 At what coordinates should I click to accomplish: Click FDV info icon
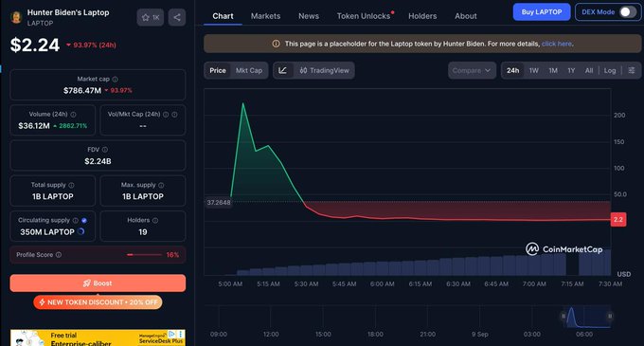coord(105,150)
